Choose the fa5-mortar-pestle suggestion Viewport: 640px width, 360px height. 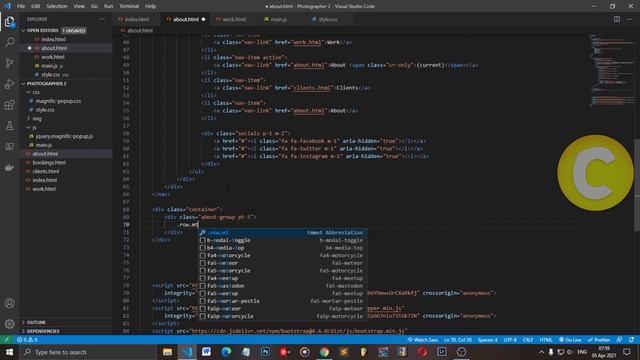coord(282,301)
